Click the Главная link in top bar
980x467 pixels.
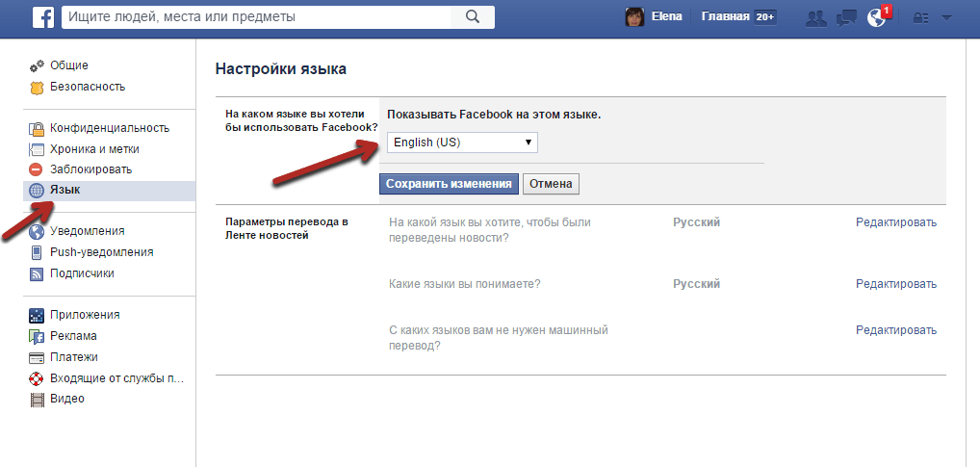[x=725, y=17]
